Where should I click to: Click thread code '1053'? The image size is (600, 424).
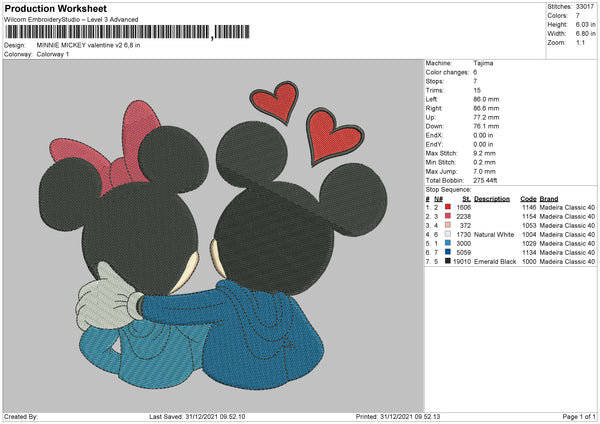(x=529, y=225)
